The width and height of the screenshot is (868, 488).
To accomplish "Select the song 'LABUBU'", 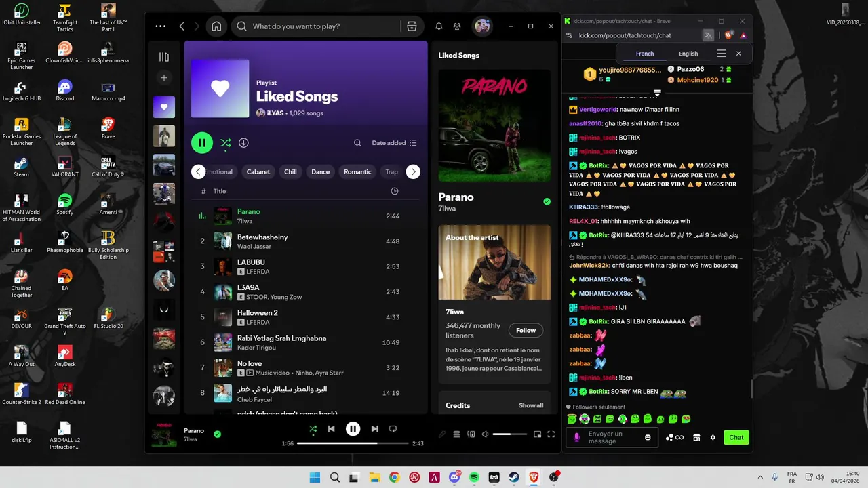I will (251, 262).
